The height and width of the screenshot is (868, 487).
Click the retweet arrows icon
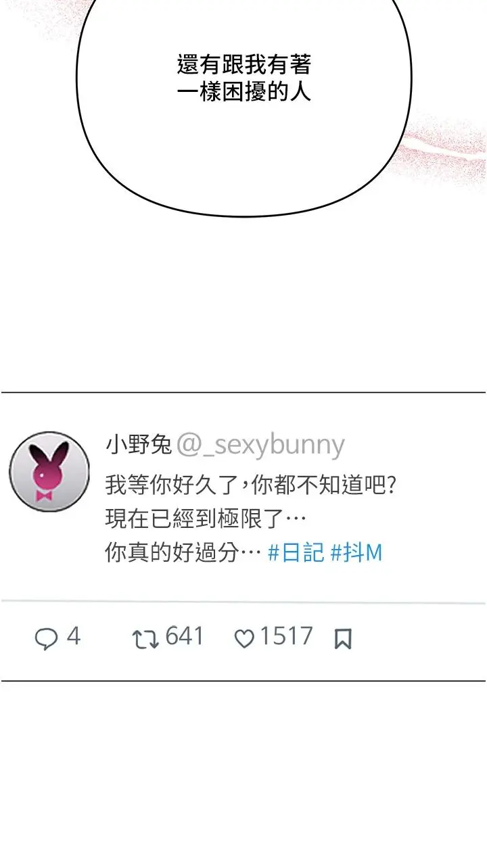point(145,639)
